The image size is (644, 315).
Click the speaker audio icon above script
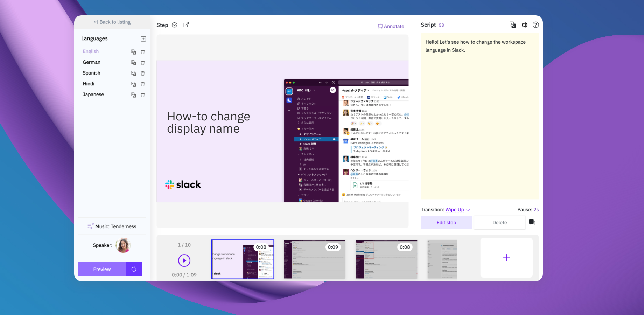point(525,25)
